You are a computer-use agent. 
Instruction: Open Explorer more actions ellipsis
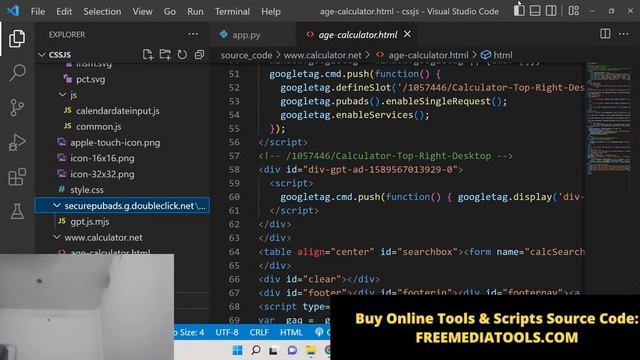coord(193,34)
